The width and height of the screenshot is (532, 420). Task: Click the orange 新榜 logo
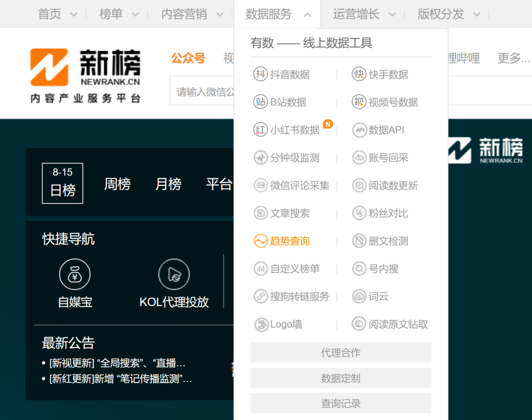[x=50, y=67]
